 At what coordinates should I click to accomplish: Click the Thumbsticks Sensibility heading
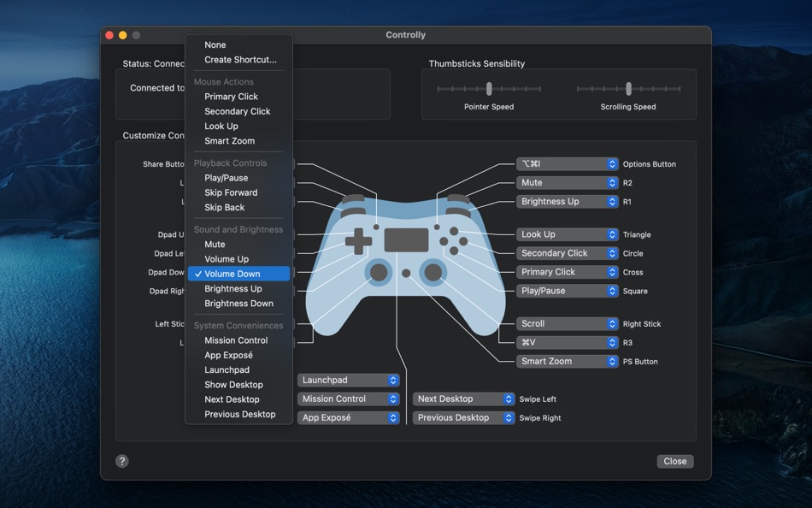point(477,64)
